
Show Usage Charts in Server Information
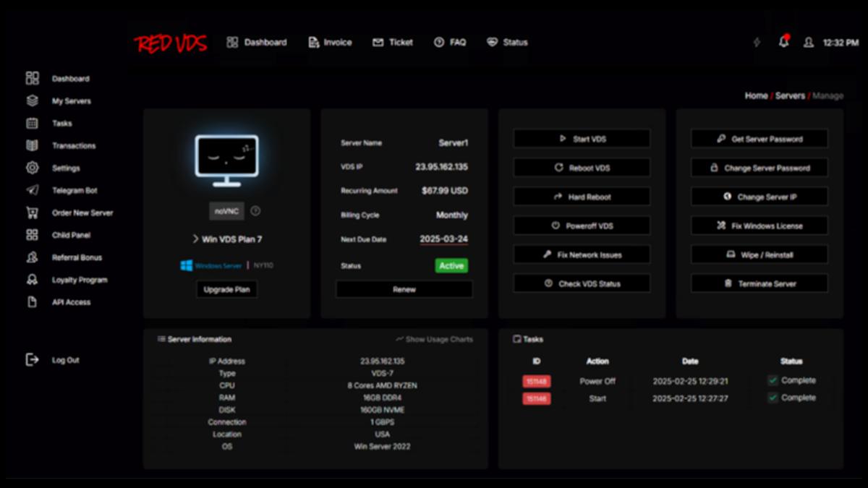434,339
